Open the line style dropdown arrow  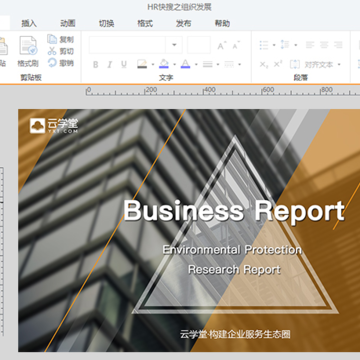[x=218, y=65]
